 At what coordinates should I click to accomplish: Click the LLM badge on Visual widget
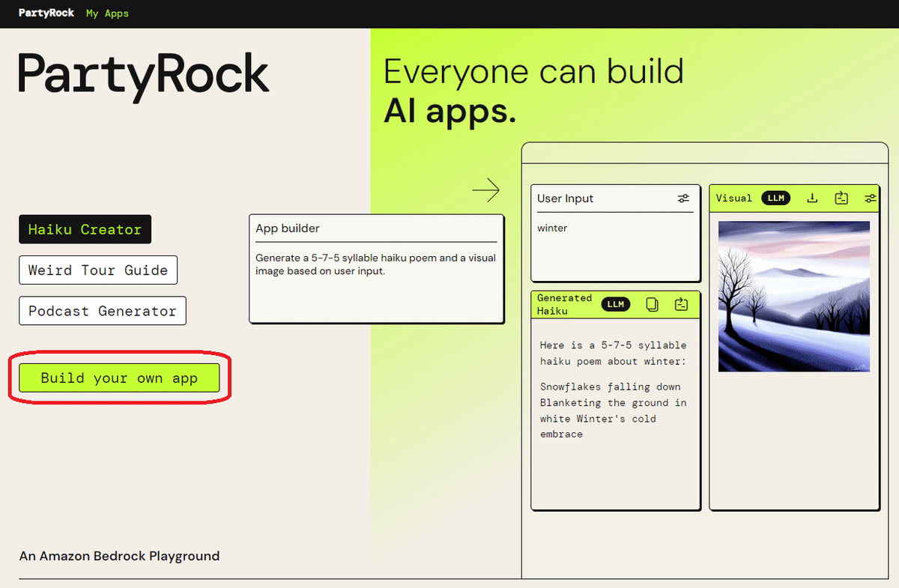(x=776, y=198)
